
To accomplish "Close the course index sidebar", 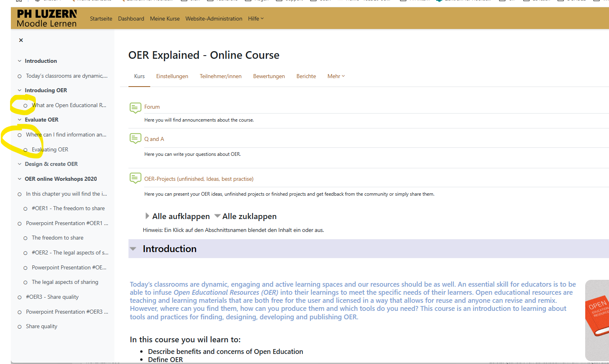I will pyautogui.click(x=21, y=40).
